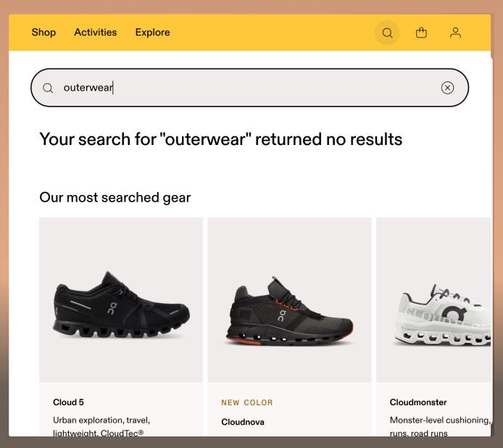The width and height of the screenshot is (503, 448).
Task: Focus the search field containing "outerwear"
Action: click(246, 88)
